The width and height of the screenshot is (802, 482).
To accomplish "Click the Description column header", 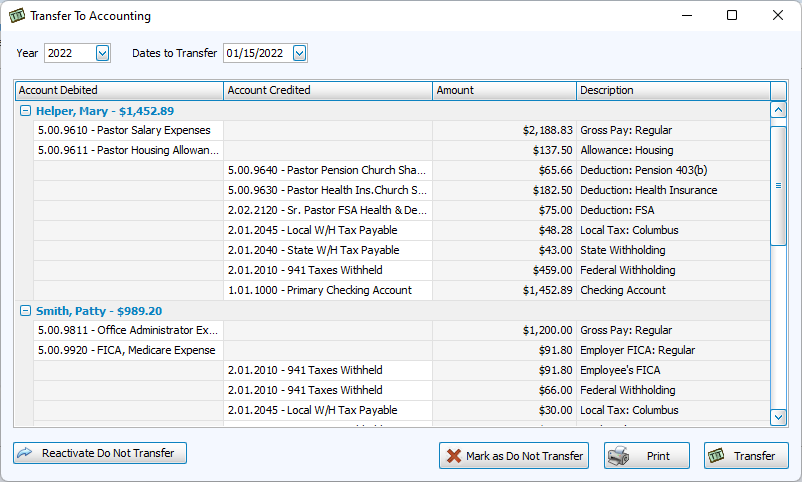I will point(673,90).
